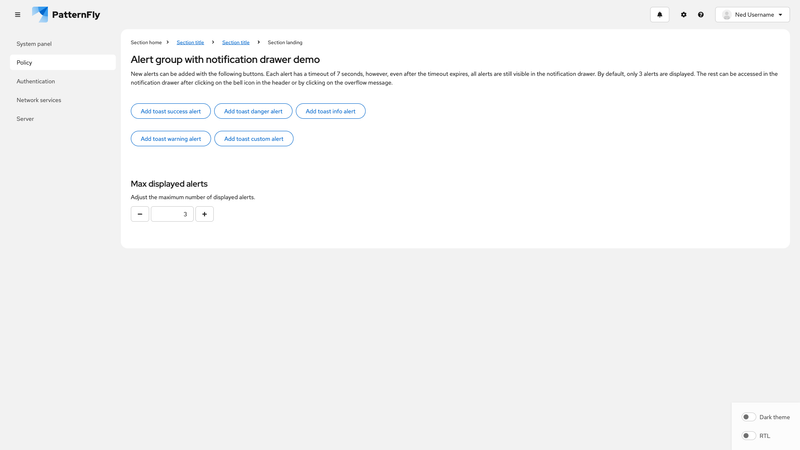Click Add toast success alert button
The height and width of the screenshot is (450, 800).
click(171, 111)
